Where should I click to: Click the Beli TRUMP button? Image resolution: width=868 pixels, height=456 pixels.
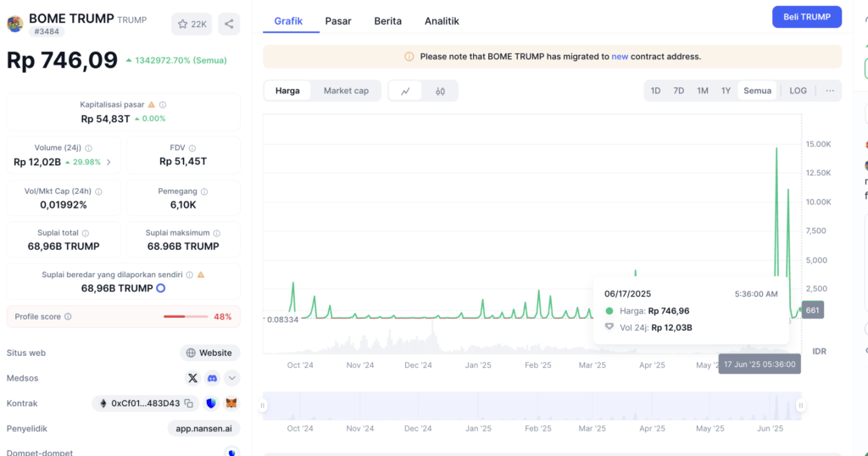pyautogui.click(x=807, y=17)
